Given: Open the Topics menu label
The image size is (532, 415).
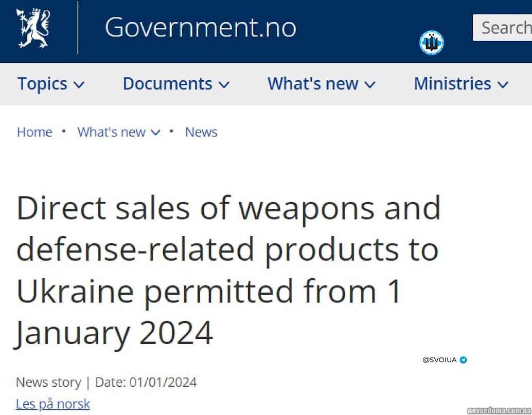Looking at the screenshot, I should 42,84.
